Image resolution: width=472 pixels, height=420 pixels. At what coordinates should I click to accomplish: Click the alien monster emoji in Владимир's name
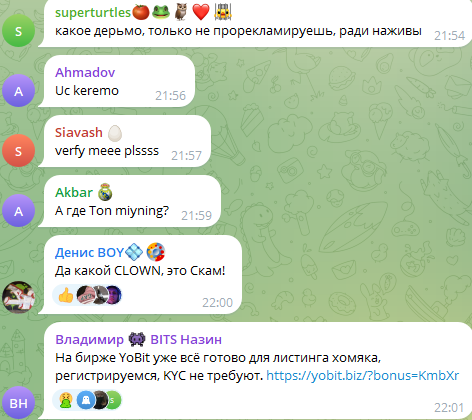tap(137, 339)
